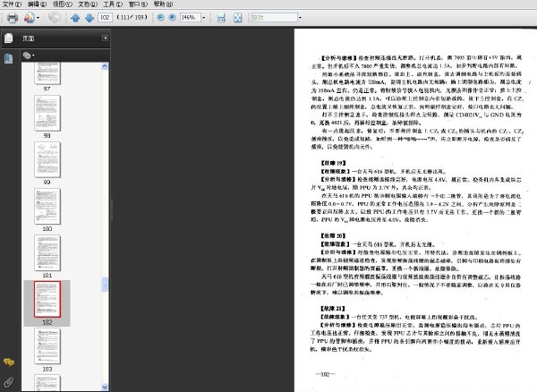Open the 编辑 (Edit) menu

[x=37, y=4]
